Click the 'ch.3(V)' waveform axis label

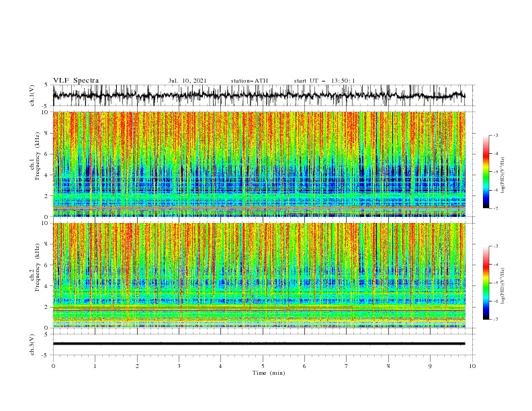[x=32, y=345]
